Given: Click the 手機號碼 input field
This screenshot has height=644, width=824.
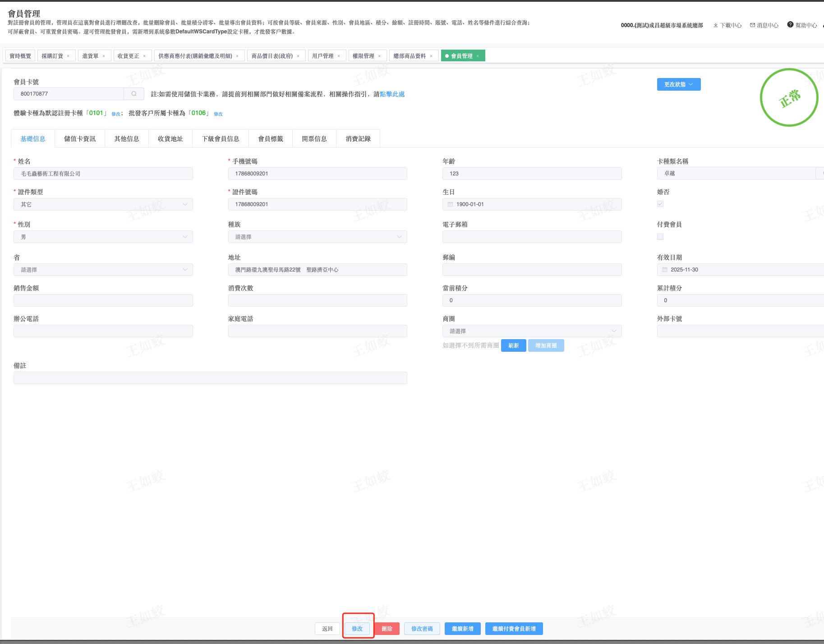Looking at the screenshot, I should pos(318,174).
